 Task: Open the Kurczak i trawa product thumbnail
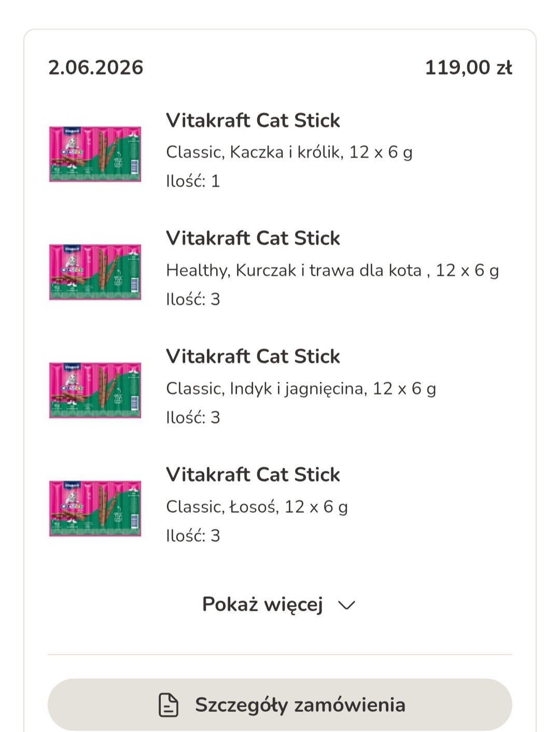95,272
